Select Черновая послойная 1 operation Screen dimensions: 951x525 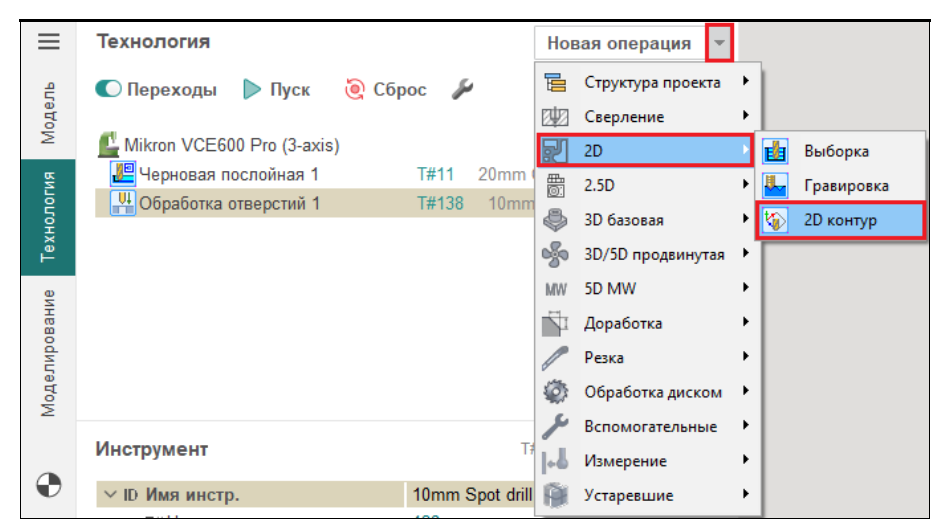[x=228, y=175]
